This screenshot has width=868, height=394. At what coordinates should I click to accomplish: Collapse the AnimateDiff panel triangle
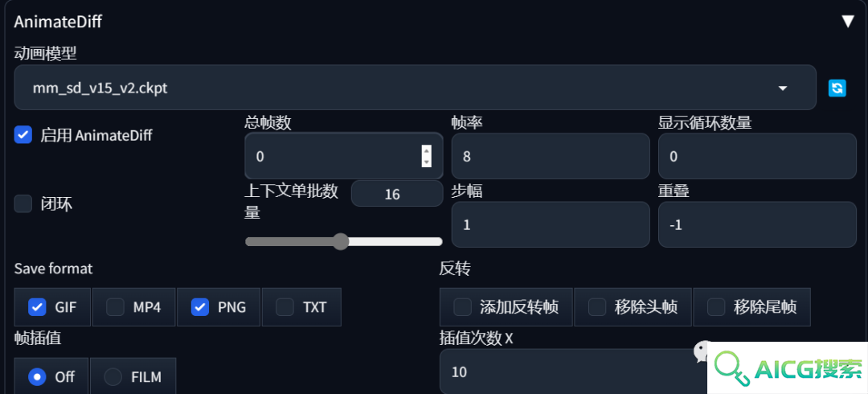pyautogui.click(x=848, y=22)
